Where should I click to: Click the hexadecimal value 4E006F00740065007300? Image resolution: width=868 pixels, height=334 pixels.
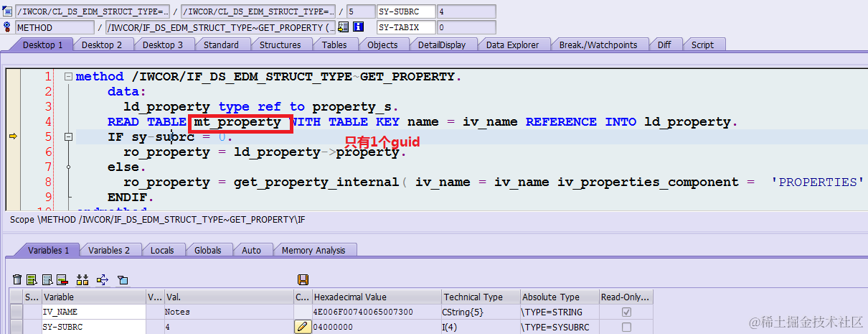point(377,312)
